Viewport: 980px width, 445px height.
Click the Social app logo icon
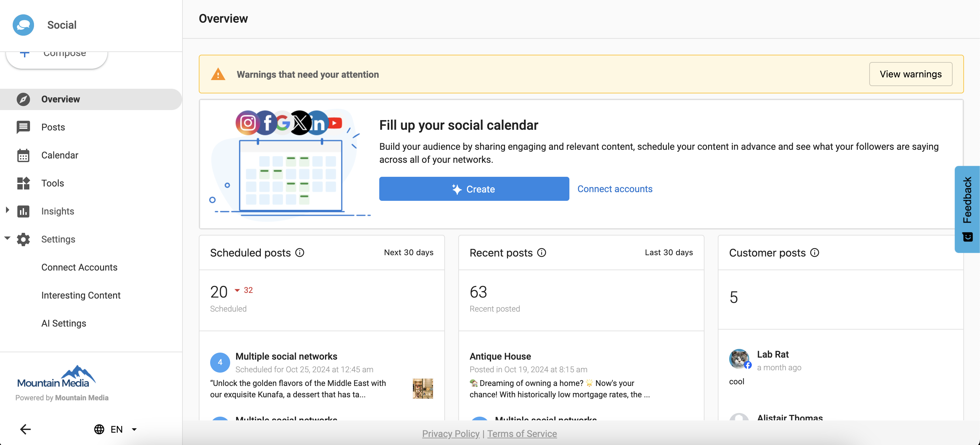coord(23,25)
